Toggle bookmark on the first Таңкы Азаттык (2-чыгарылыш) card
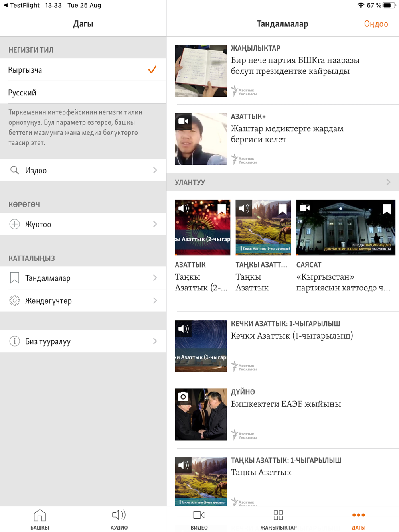This screenshot has height=532, width=399. click(222, 209)
